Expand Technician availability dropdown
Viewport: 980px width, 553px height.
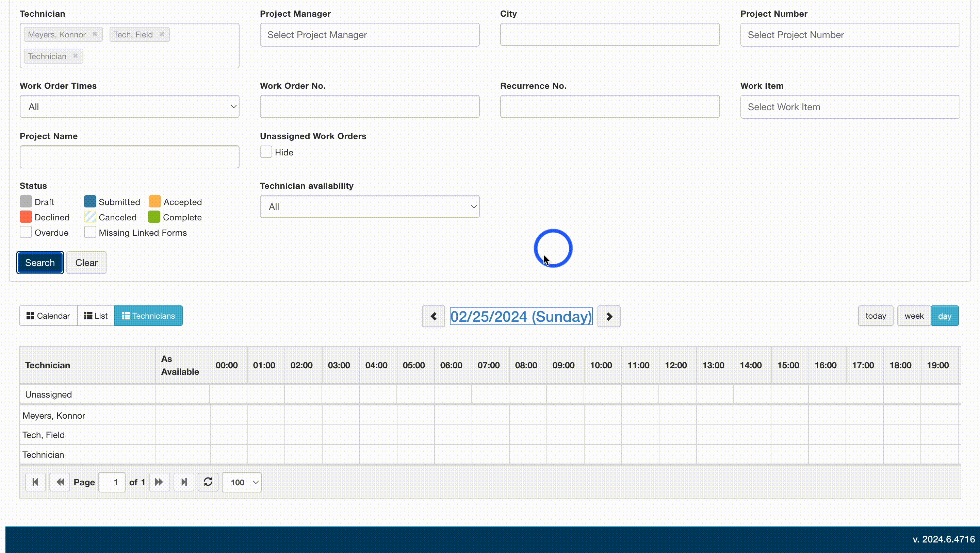tap(370, 207)
